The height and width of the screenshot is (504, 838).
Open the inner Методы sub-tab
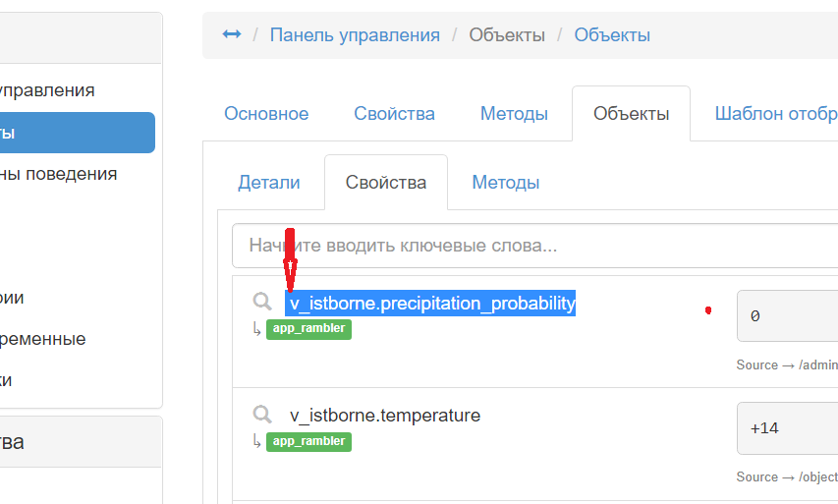point(505,183)
